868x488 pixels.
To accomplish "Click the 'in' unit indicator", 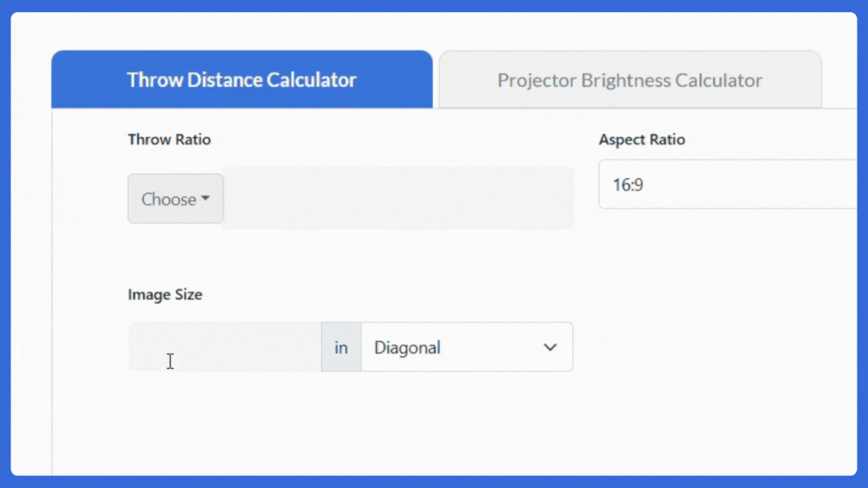I will (x=341, y=347).
